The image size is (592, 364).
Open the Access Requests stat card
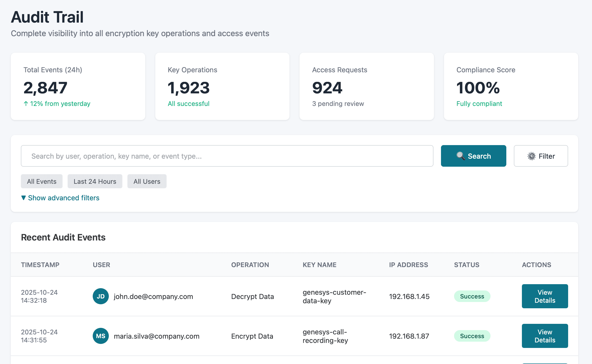point(366,86)
